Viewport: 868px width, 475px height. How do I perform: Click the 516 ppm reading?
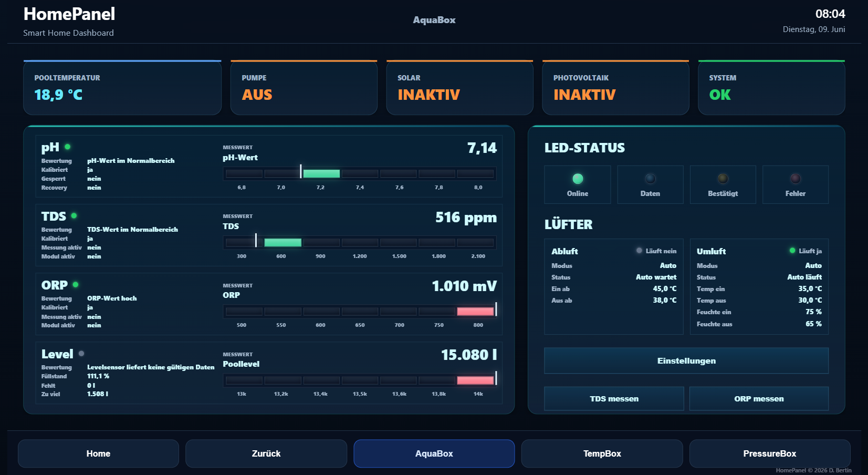466,217
